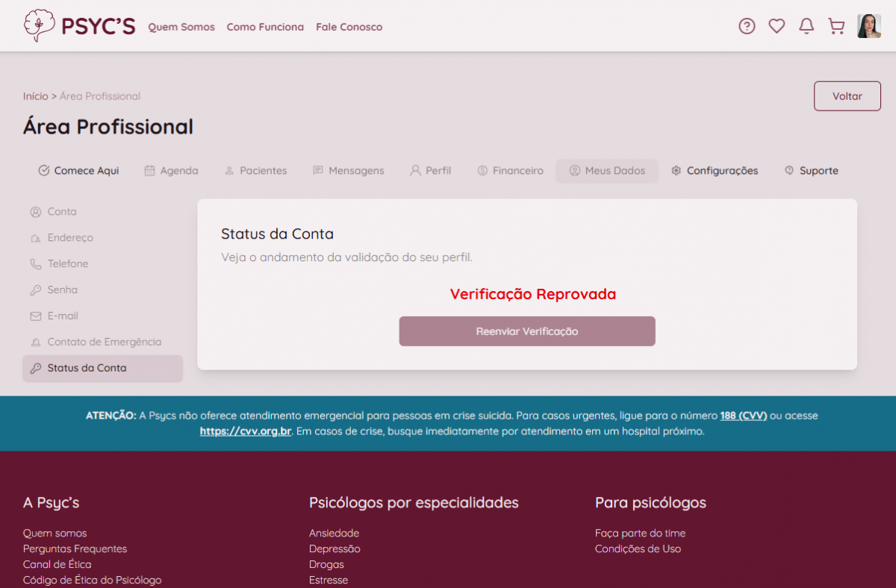Open notifications bell icon

806,26
